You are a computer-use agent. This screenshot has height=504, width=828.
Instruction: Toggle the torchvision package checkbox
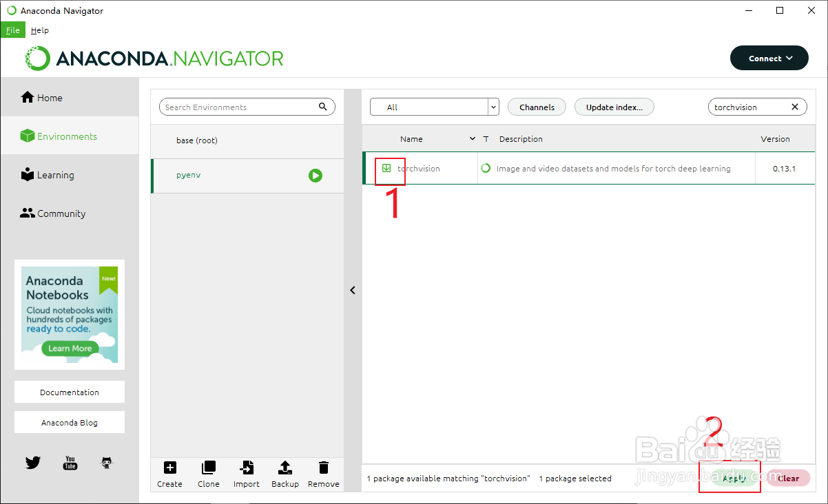click(x=386, y=168)
